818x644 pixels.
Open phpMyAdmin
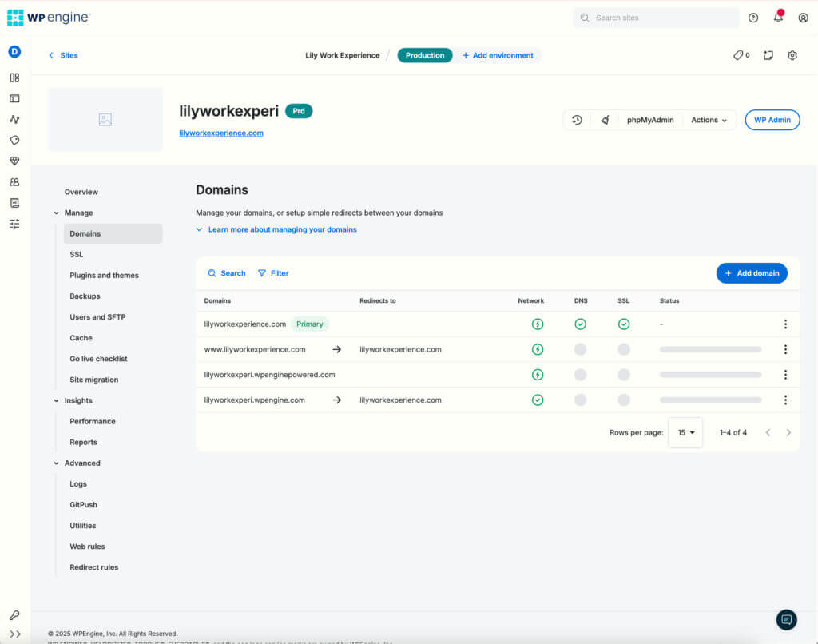tap(650, 120)
